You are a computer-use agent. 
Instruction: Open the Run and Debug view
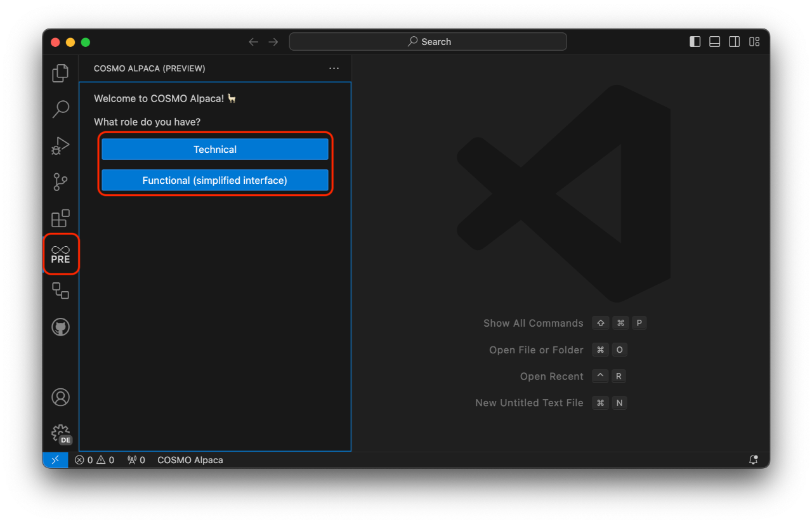coord(60,145)
